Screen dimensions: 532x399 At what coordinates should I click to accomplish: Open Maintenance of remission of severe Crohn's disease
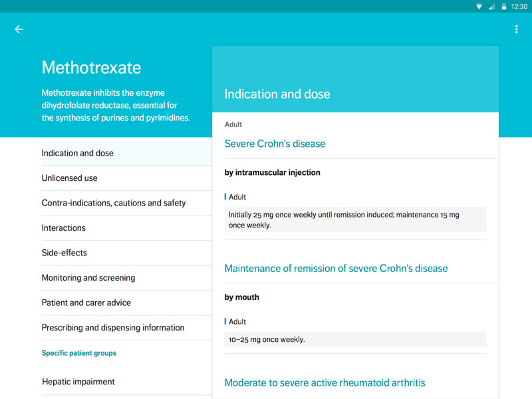336,269
